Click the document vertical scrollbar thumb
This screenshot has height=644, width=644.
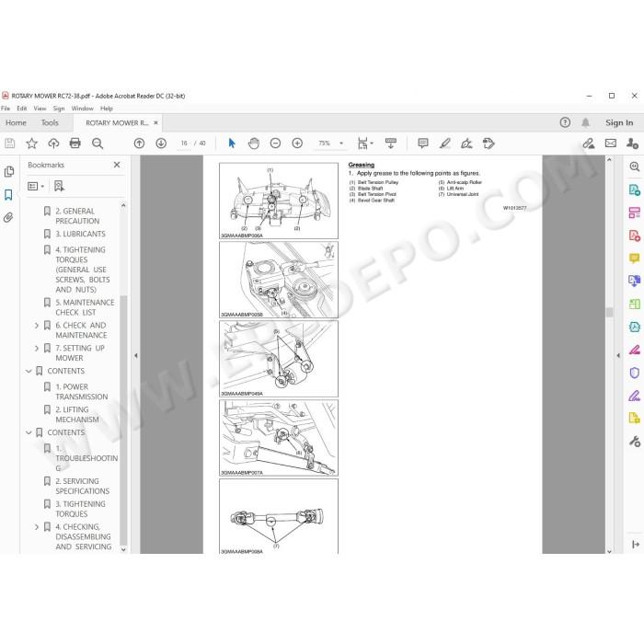(609, 312)
